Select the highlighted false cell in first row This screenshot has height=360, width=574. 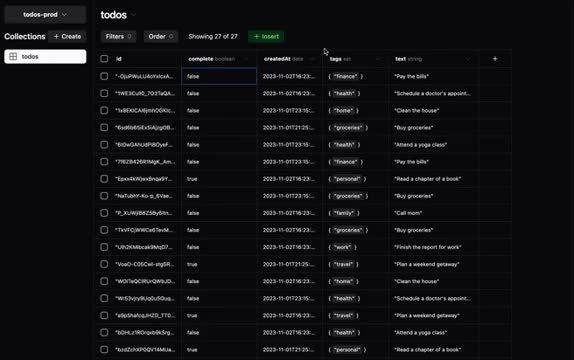[219, 76]
